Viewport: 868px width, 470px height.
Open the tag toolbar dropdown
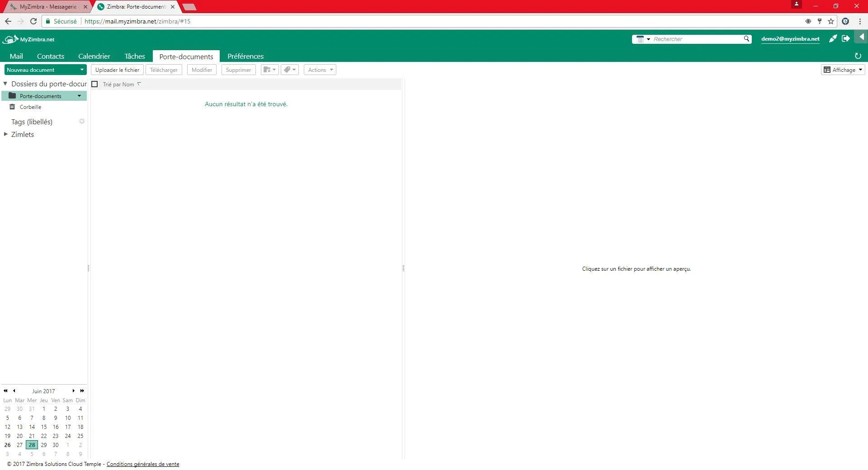pos(290,70)
